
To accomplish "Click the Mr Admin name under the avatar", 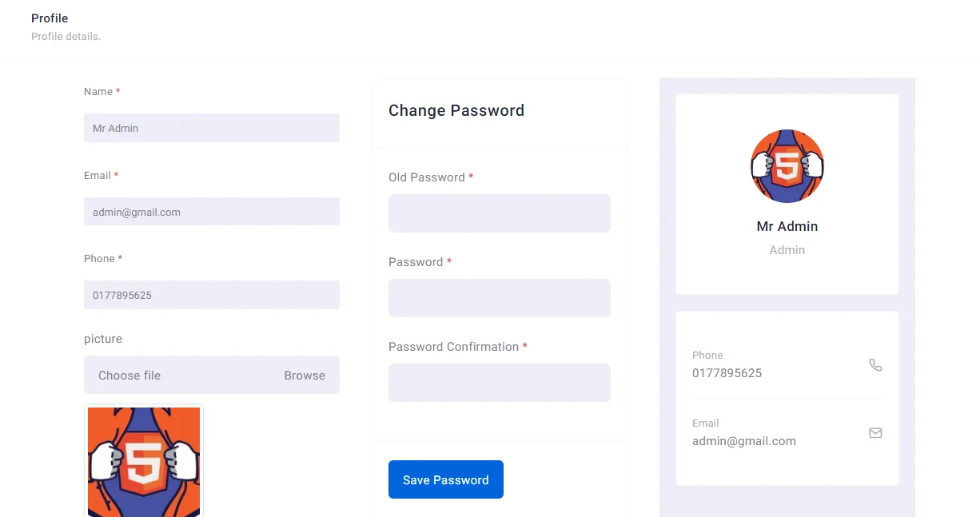I will click(787, 226).
